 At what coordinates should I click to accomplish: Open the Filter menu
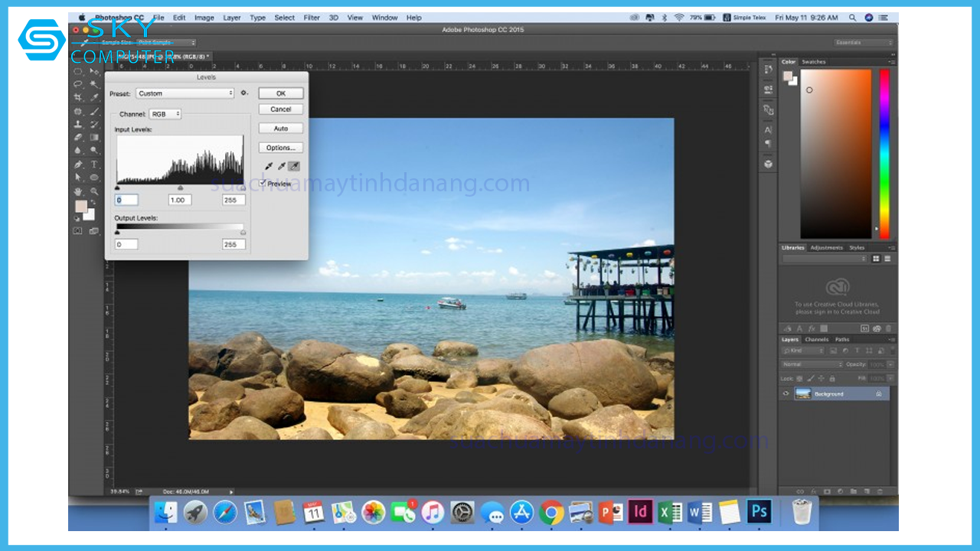point(312,18)
